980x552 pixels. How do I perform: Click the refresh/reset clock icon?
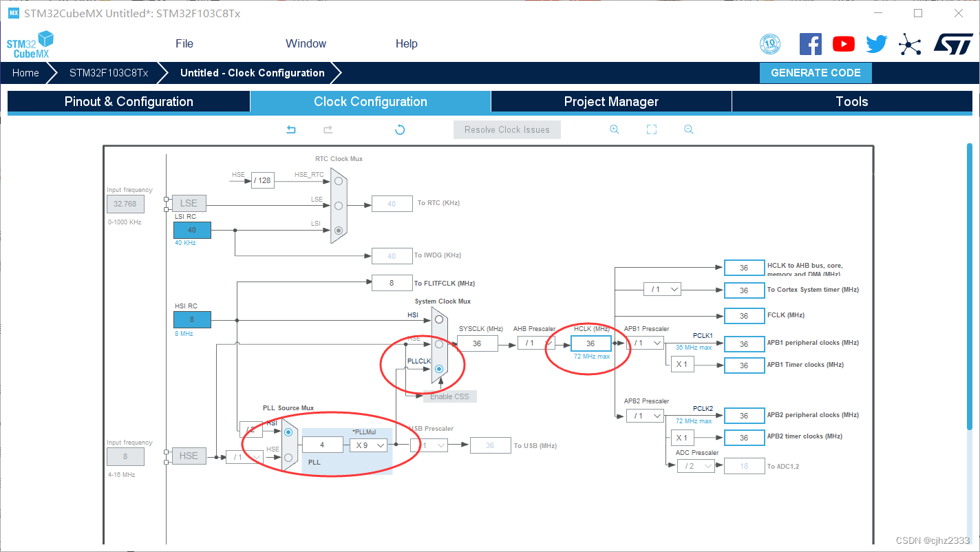(x=400, y=129)
